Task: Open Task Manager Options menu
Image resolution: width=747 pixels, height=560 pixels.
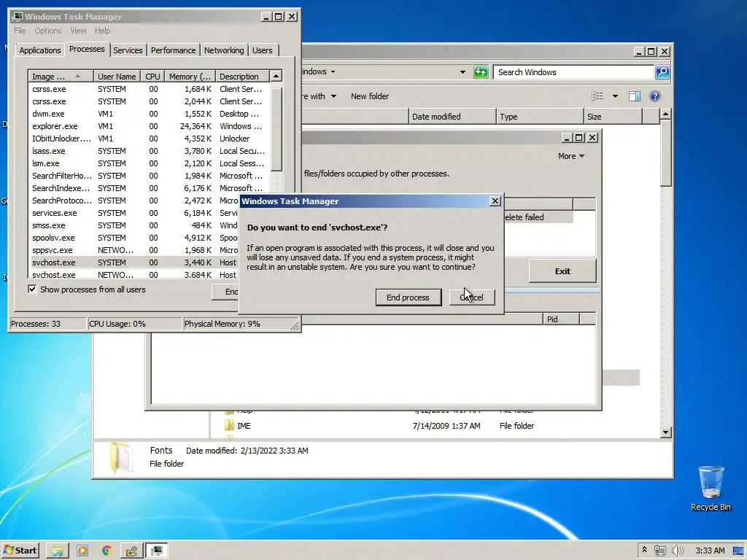Action: 47,31
